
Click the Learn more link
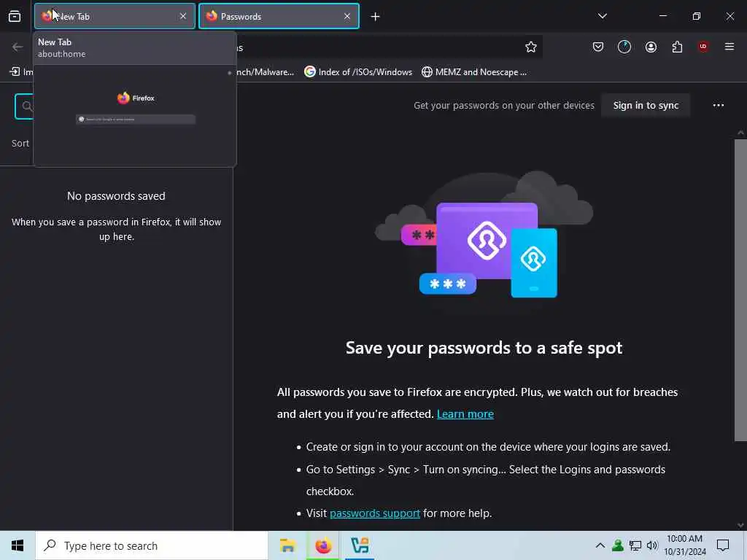[465, 414]
